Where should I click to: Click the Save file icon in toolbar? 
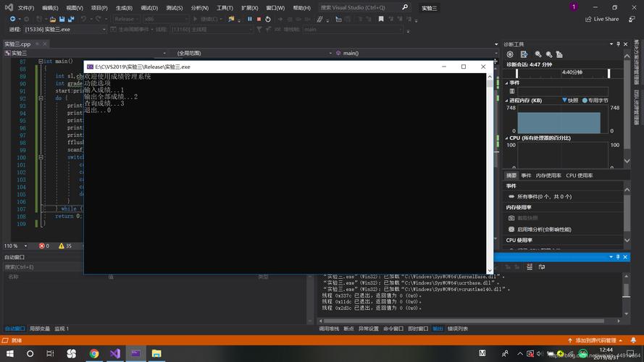click(62, 19)
